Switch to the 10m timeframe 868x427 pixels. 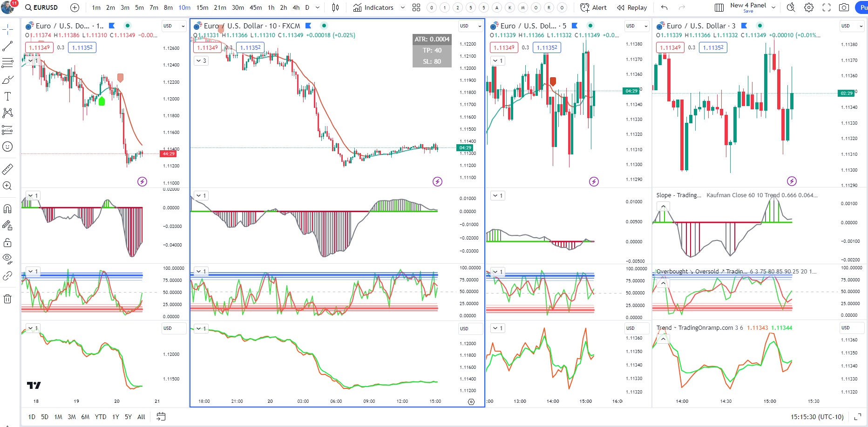point(184,7)
